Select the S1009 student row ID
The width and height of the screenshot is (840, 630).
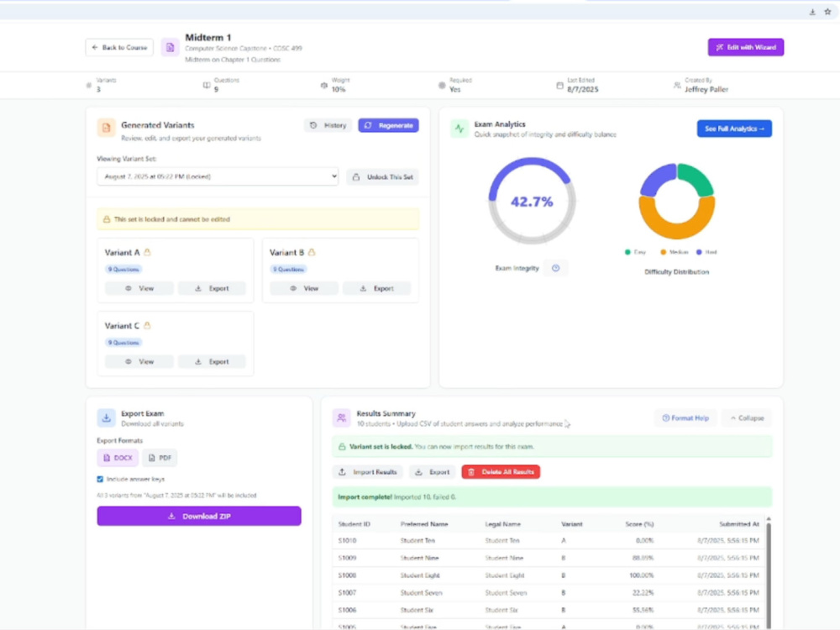click(x=347, y=558)
